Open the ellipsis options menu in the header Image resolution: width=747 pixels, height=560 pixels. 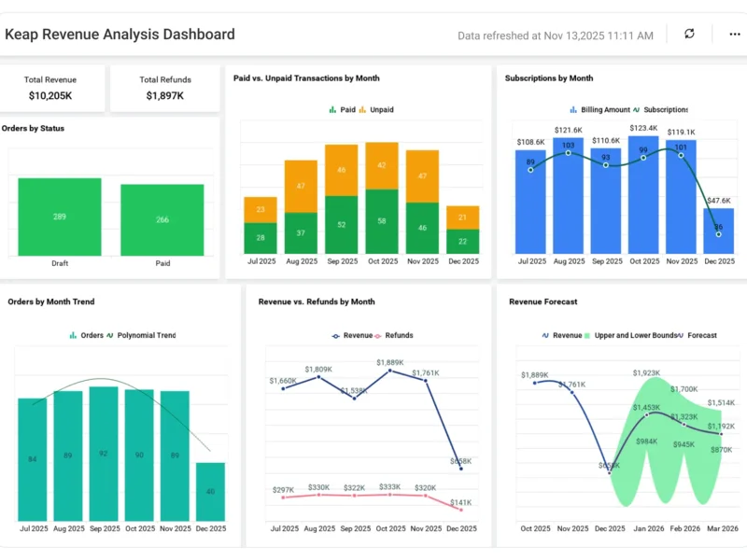click(x=735, y=34)
